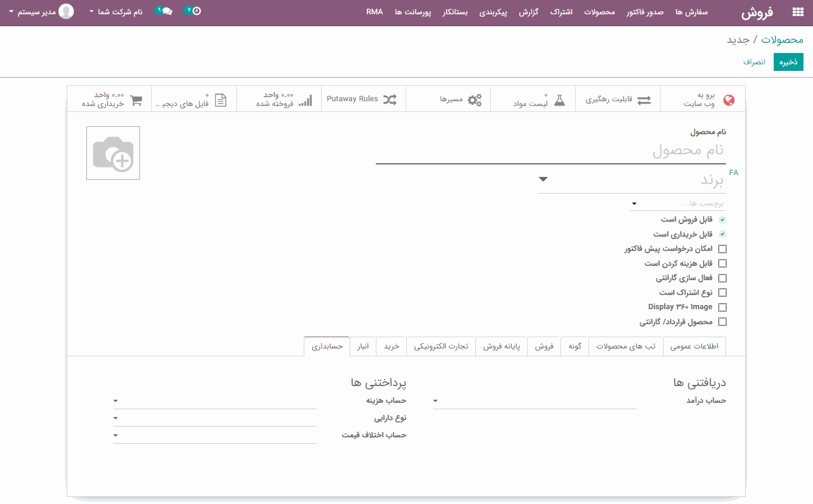813x504 pixels.
Task: Enable the Display 360 Image checkbox
Action: pos(722,307)
